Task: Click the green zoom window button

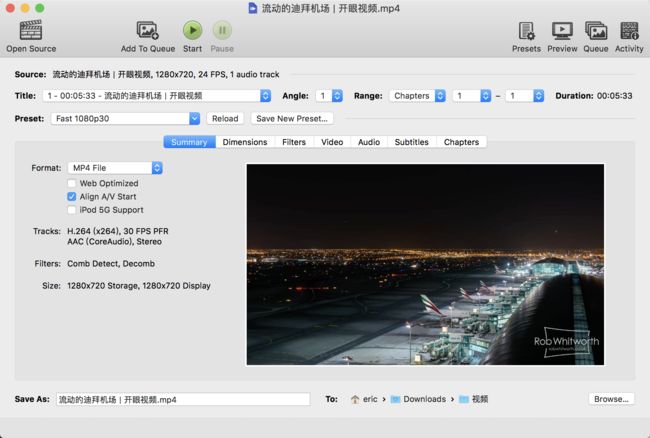Action: click(x=40, y=8)
